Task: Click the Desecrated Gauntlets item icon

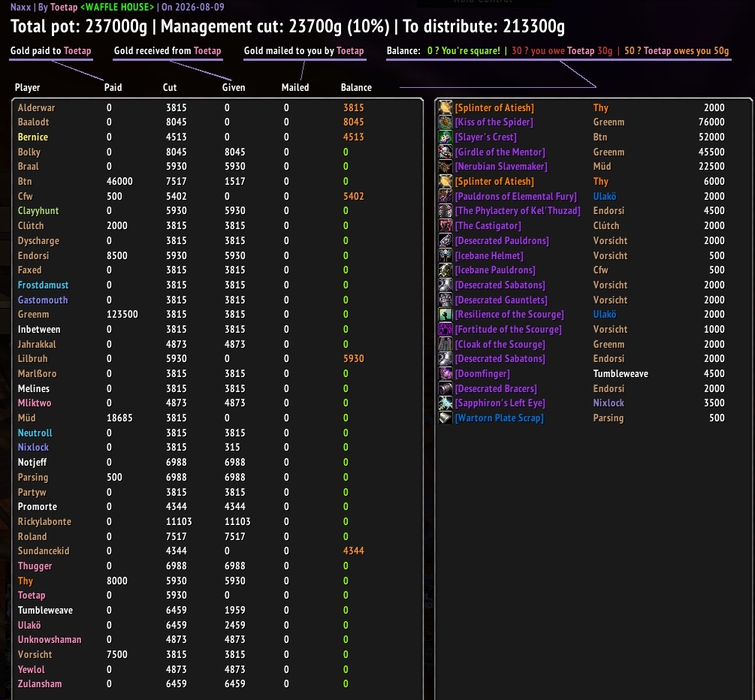Action: point(445,300)
